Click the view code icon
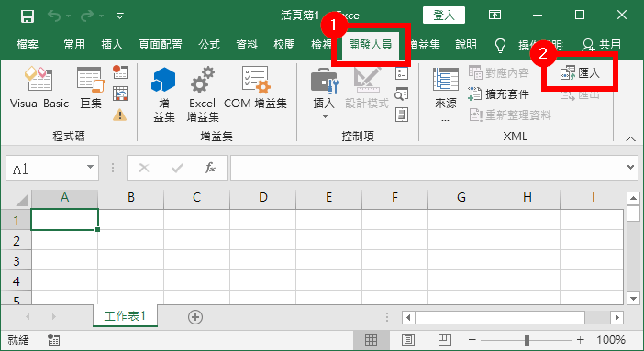Image resolution: width=644 pixels, height=351 pixels. coord(402,94)
